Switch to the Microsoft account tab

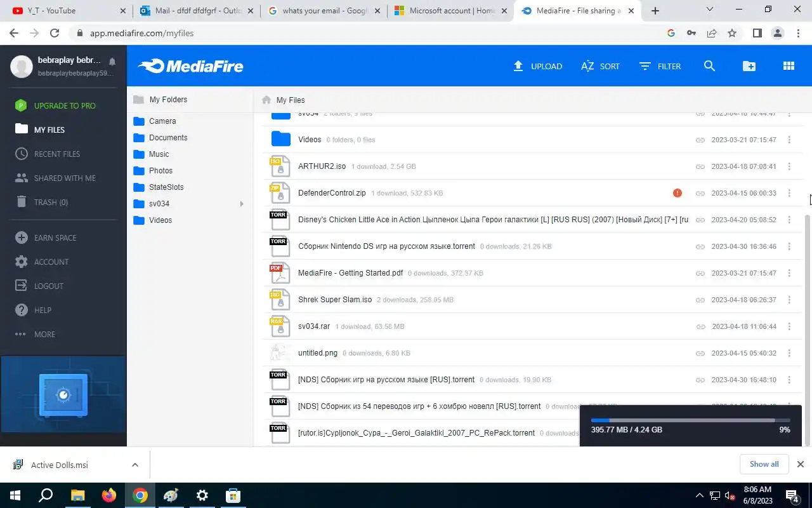click(x=451, y=11)
